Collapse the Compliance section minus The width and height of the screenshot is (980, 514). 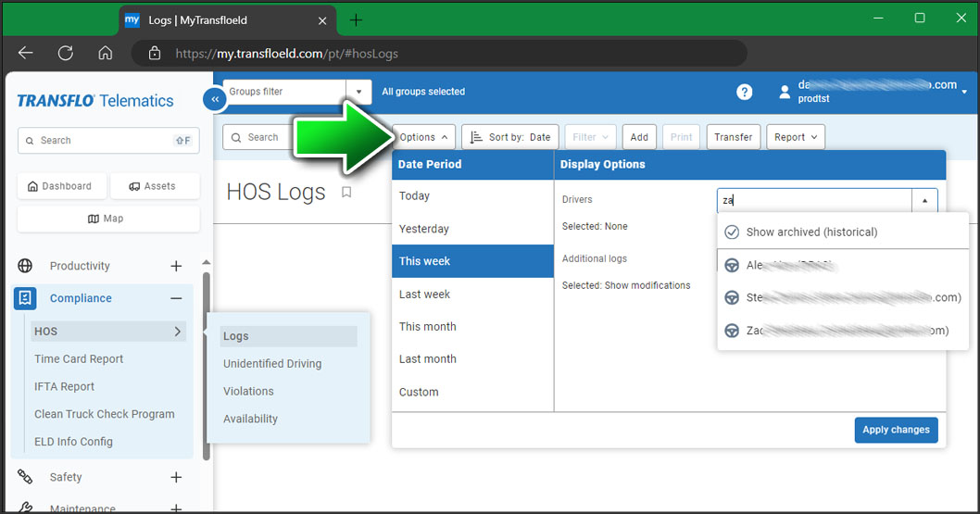[176, 298]
